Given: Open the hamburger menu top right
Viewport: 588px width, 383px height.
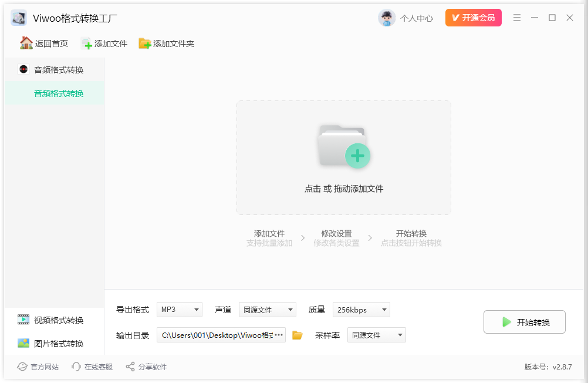Looking at the screenshot, I should pos(517,18).
